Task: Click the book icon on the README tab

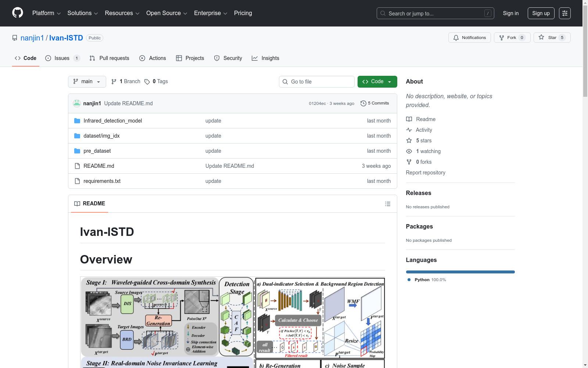Action: click(x=77, y=204)
